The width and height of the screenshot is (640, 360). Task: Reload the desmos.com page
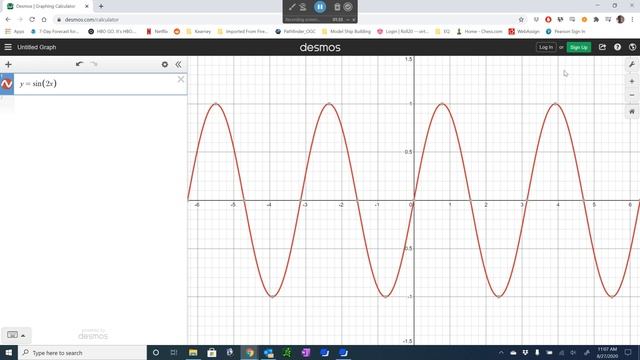(32, 19)
